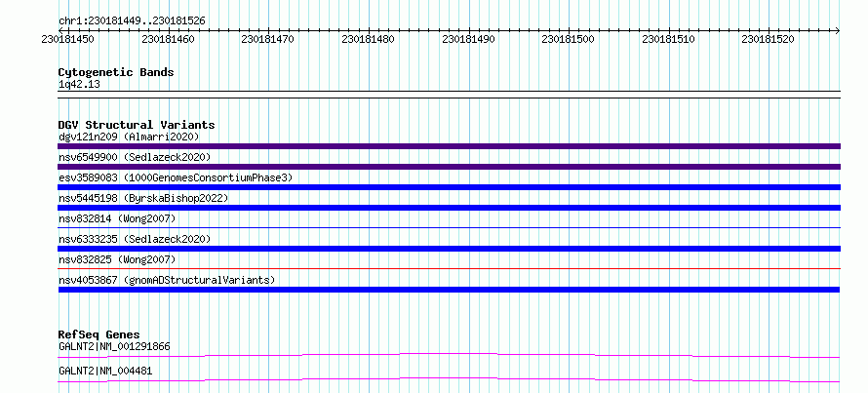Click the magenta gene line for NM_004481
Viewport: 868px width, 393px height.
coord(449,379)
